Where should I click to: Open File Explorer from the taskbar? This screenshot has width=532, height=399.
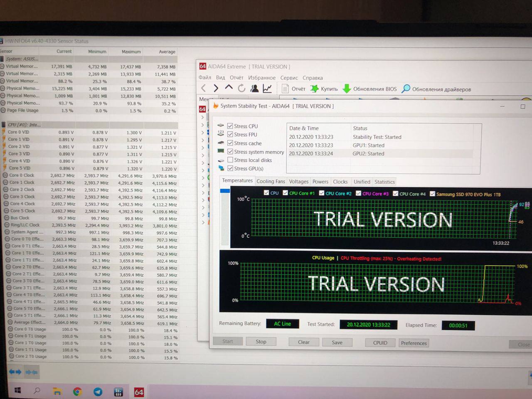coord(57,391)
